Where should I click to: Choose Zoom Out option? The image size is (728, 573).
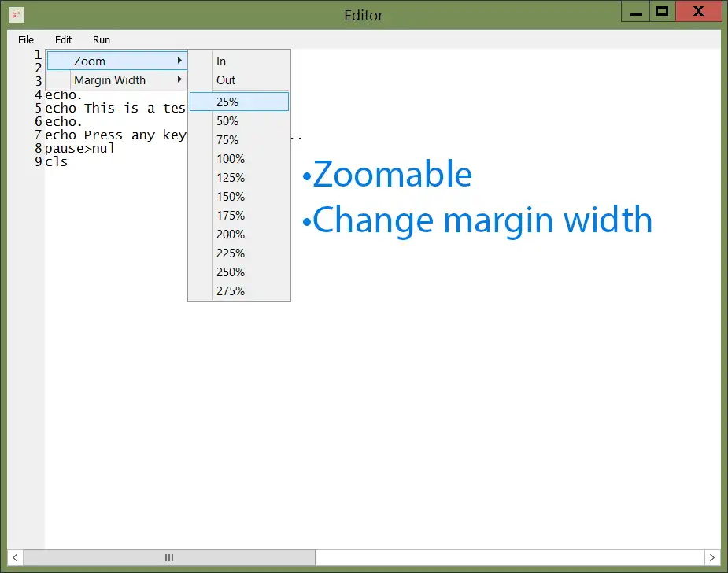pos(239,80)
